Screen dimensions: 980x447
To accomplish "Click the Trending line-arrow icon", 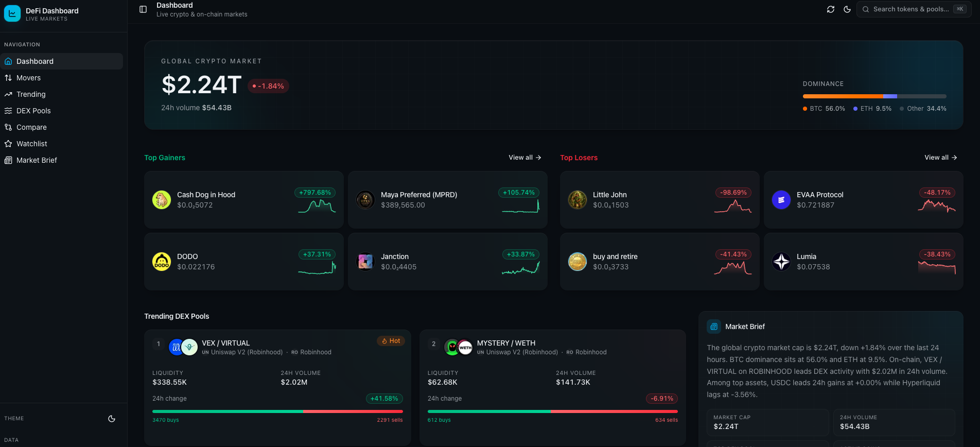I will click(x=8, y=94).
